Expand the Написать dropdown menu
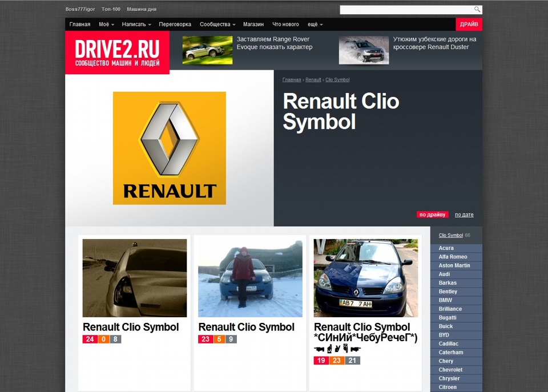This screenshot has width=548, height=392. [x=136, y=25]
